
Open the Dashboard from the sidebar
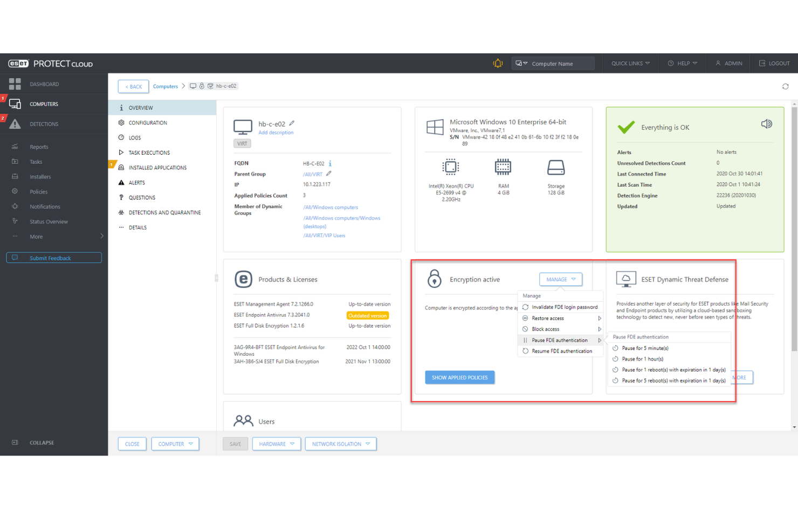(44, 84)
